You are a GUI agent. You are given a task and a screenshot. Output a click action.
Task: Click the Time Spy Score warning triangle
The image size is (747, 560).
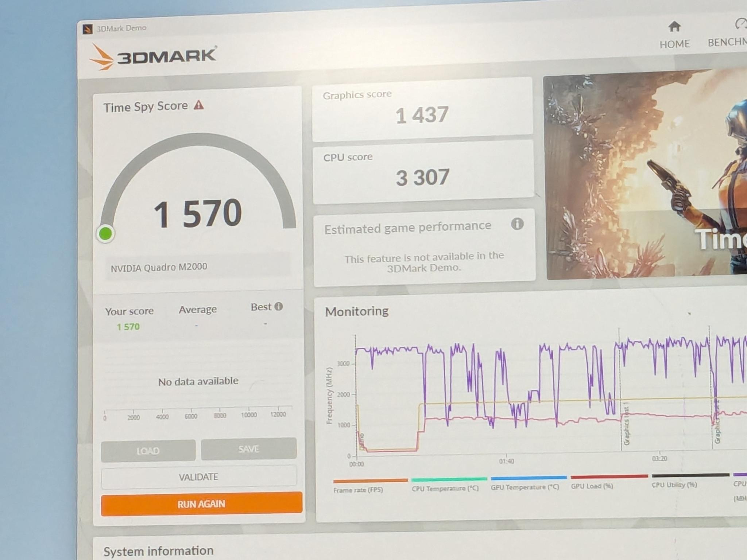(198, 105)
